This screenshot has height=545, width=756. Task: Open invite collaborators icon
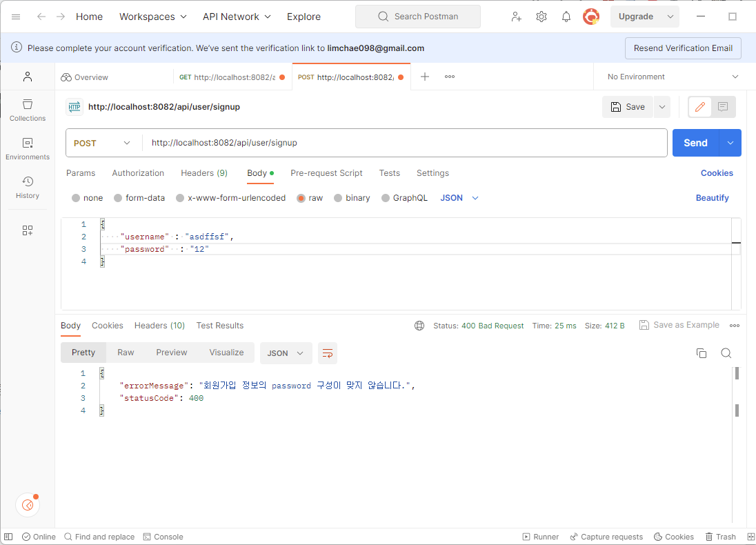click(517, 17)
